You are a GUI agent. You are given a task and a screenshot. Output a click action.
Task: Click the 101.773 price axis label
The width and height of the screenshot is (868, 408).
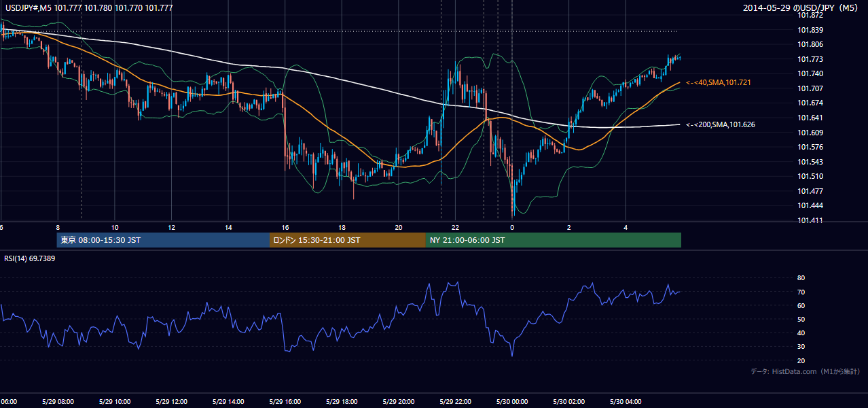pyautogui.click(x=810, y=59)
